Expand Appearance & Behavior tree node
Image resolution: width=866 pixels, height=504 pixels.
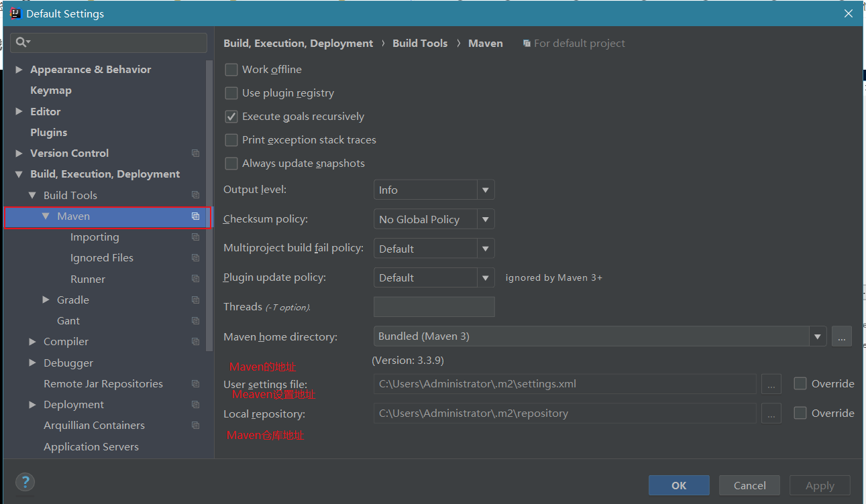[x=19, y=70]
